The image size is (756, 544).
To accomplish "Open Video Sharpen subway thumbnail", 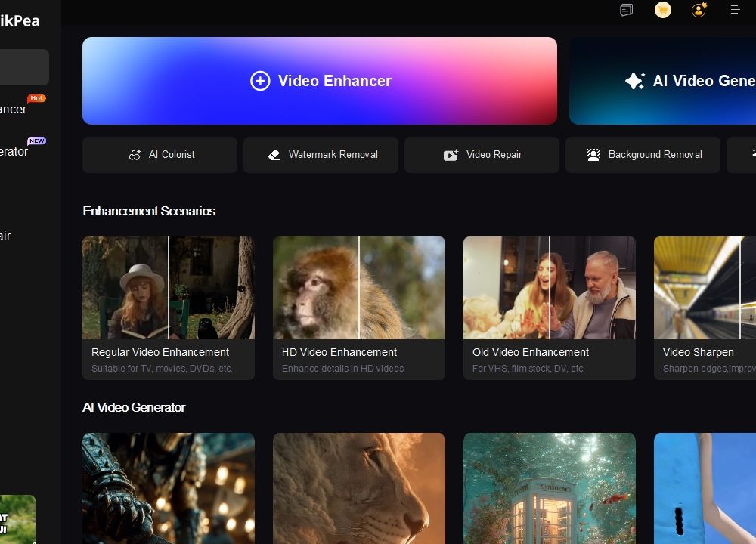I will [x=705, y=288].
